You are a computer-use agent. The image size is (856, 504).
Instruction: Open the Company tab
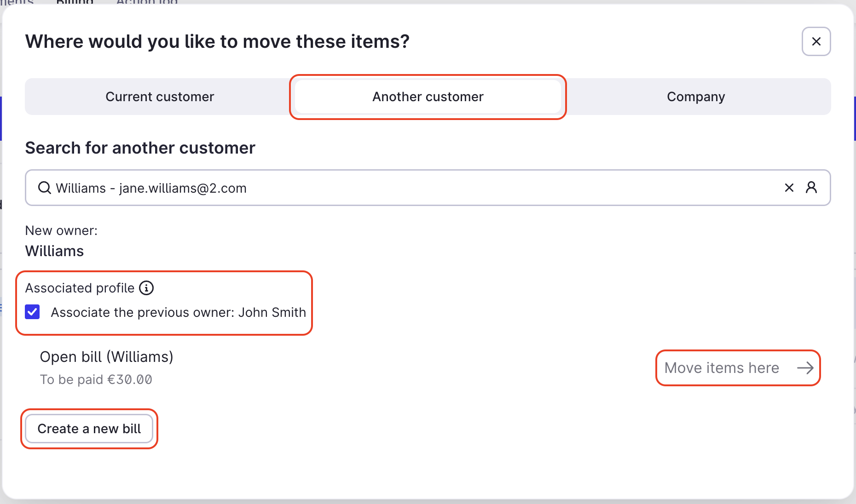696,97
